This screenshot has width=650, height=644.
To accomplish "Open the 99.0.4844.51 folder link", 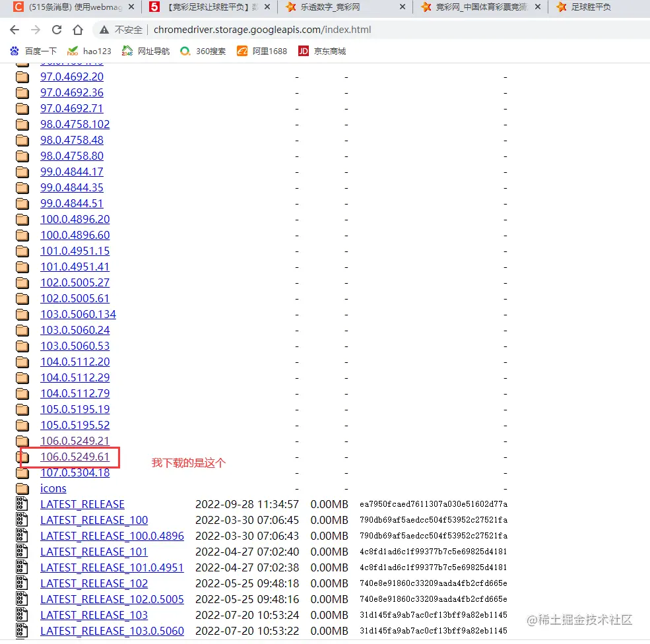I will [x=72, y=203].
